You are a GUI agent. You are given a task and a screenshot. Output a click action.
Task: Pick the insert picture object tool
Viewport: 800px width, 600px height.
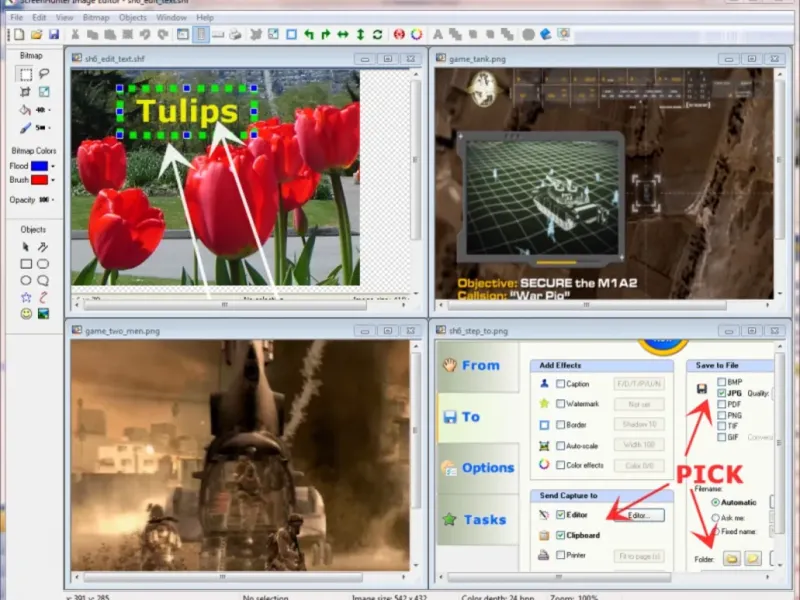pos(43,314)
